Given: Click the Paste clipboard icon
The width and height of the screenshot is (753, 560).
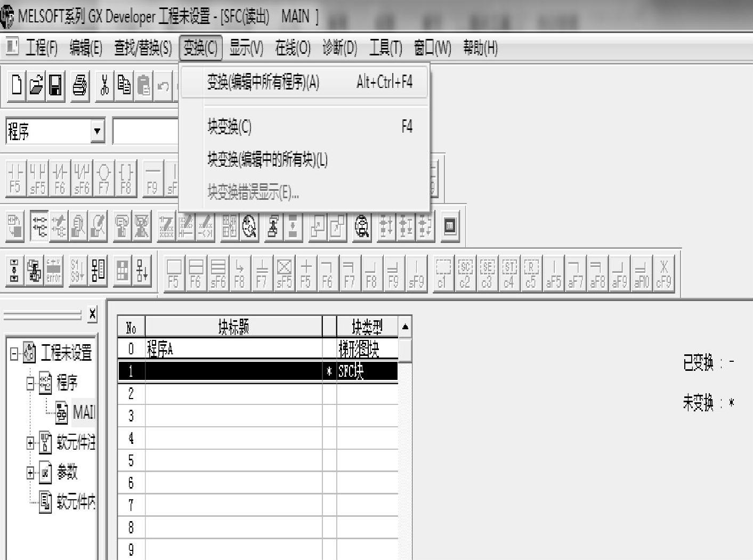Looking at the screenshot, I should 144,85.
